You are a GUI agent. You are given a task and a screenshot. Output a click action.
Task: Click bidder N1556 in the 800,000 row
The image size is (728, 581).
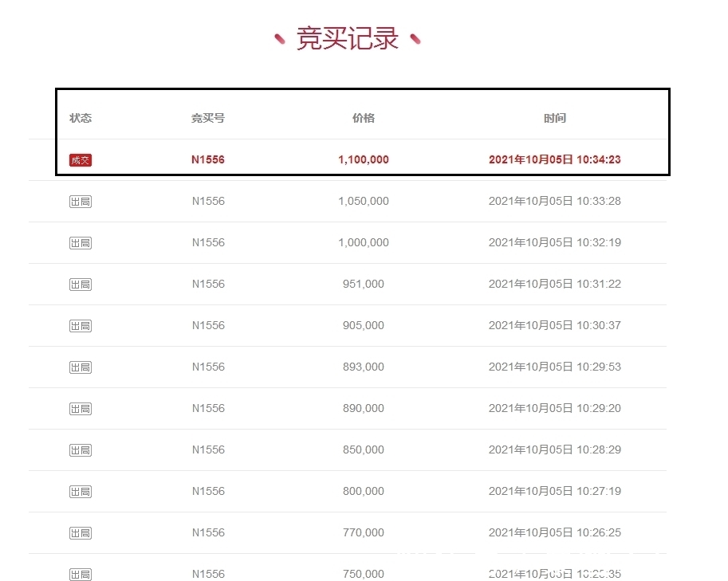208,491
